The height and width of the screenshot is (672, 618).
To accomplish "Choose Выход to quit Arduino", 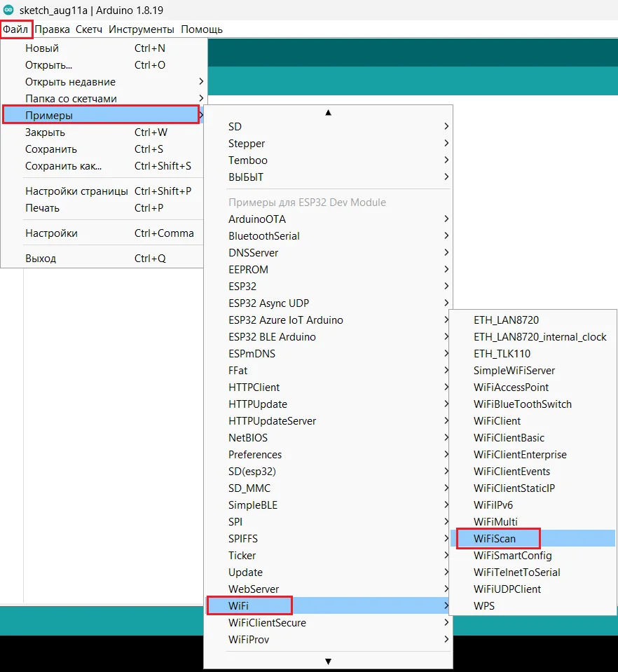I will click(41, 259).
